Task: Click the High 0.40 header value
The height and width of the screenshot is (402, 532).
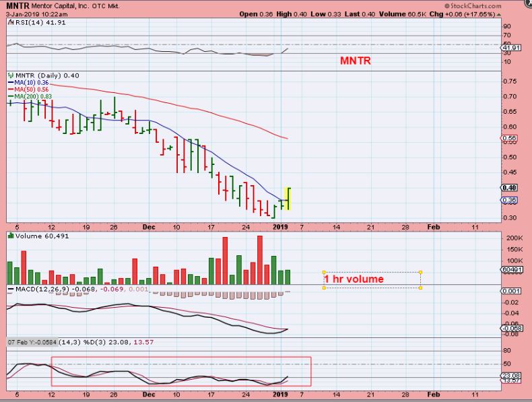Action: coord(292,14)
